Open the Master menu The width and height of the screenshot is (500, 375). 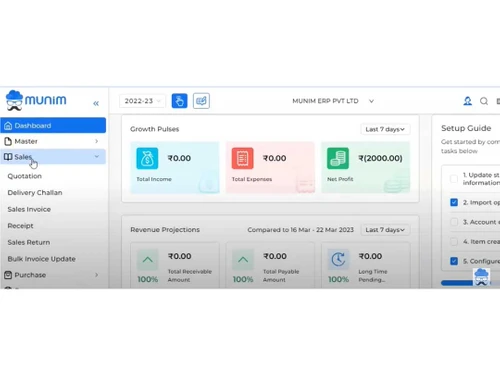click(x=53, y=141)
